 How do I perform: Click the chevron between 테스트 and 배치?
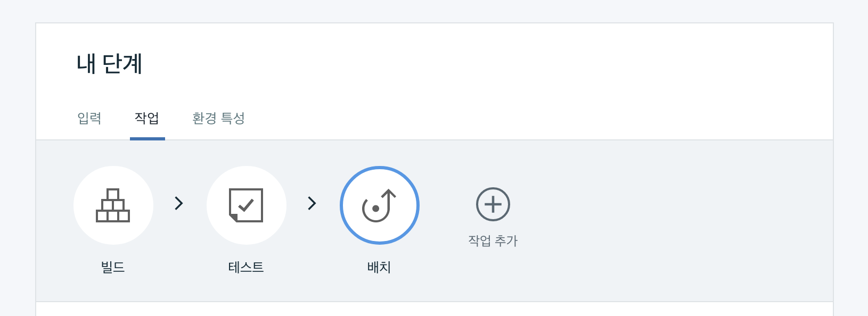coord(313,204)
